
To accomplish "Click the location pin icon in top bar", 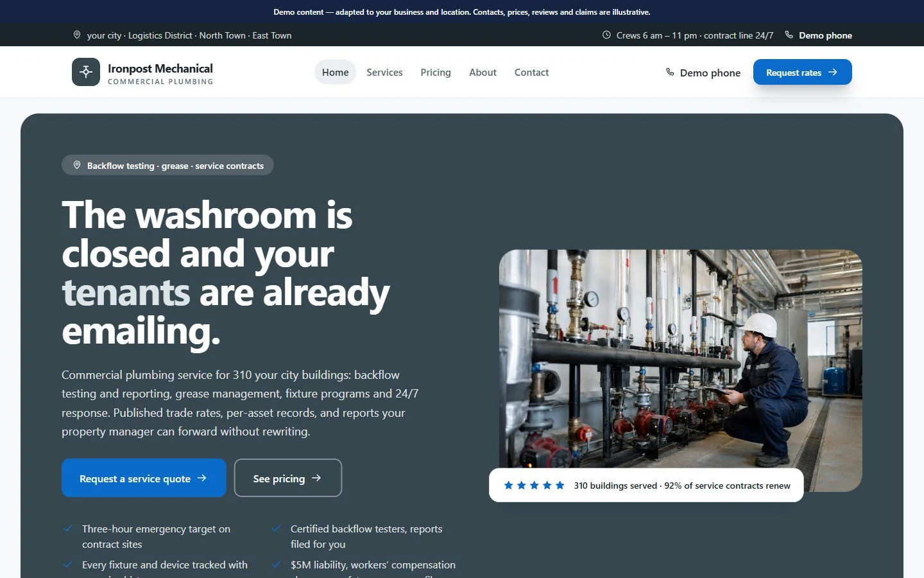I will [x=77, y=35].
